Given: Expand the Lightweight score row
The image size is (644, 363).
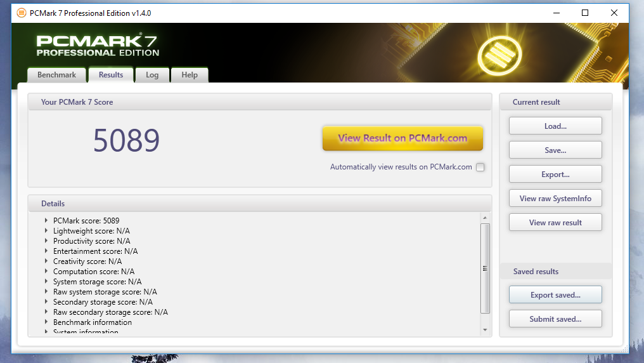Looking at the screenshot, I should 46,230.
